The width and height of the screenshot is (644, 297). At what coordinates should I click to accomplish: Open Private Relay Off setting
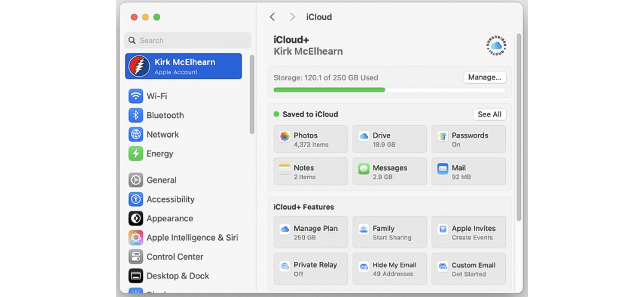[x=310, y=269]
